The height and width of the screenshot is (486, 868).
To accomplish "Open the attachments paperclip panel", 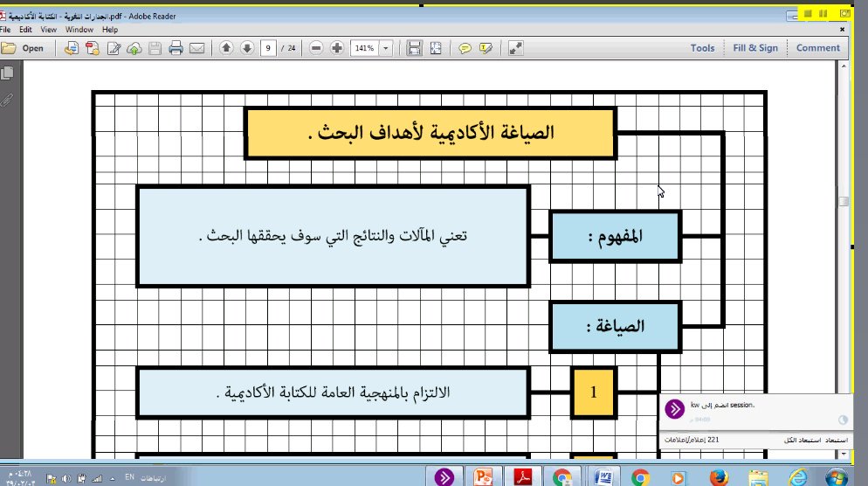I will tap(7, 100).
